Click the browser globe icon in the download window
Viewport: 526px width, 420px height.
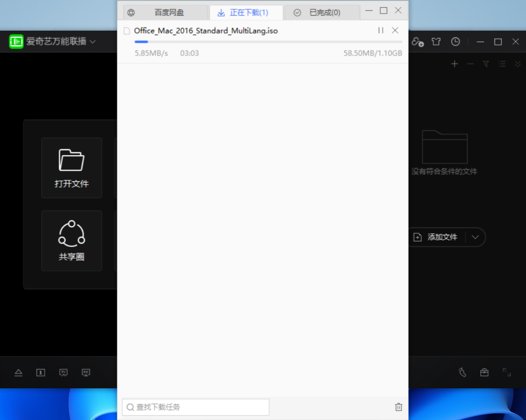131,13
